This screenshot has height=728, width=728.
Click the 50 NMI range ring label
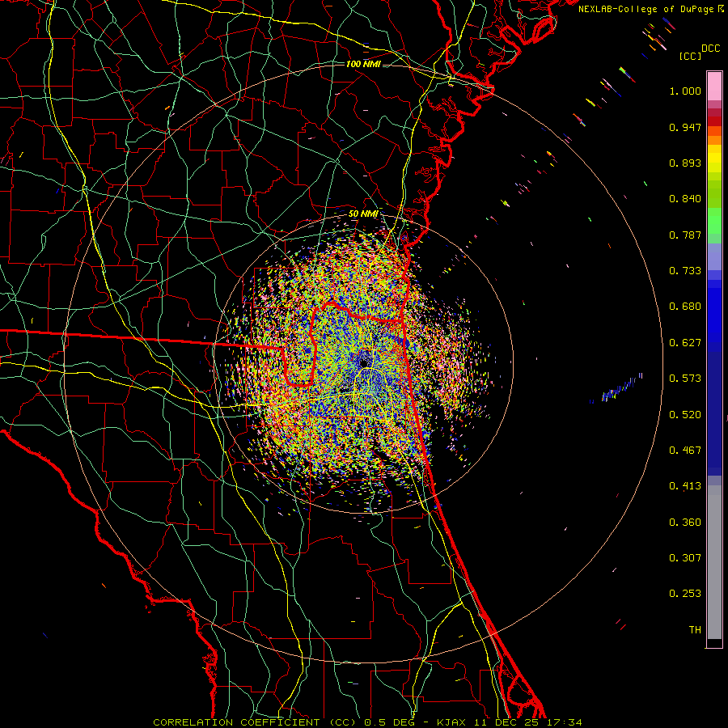pos(363,214)
